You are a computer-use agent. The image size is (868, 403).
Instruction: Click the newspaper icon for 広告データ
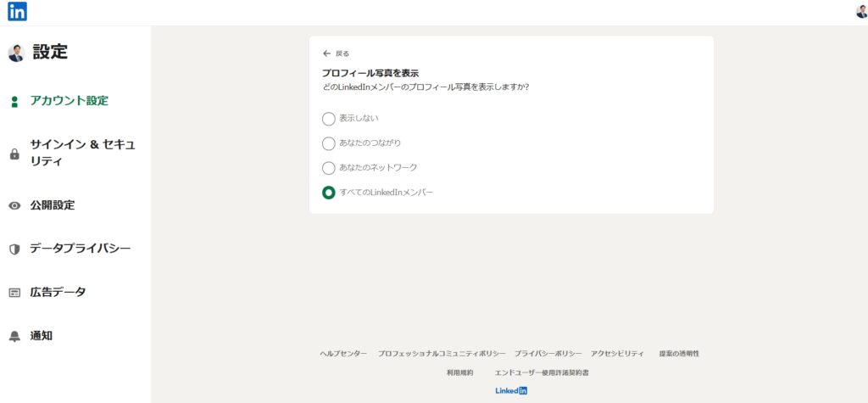(x=14, y=293)
